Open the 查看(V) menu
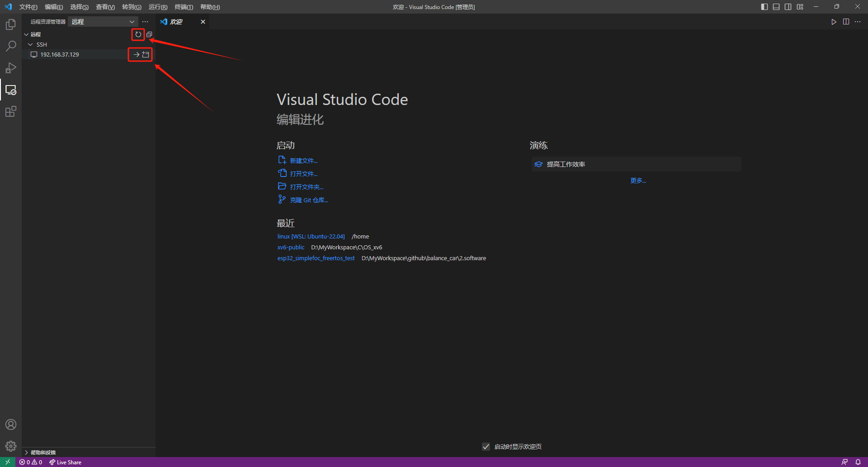 [x=105, y=7]
